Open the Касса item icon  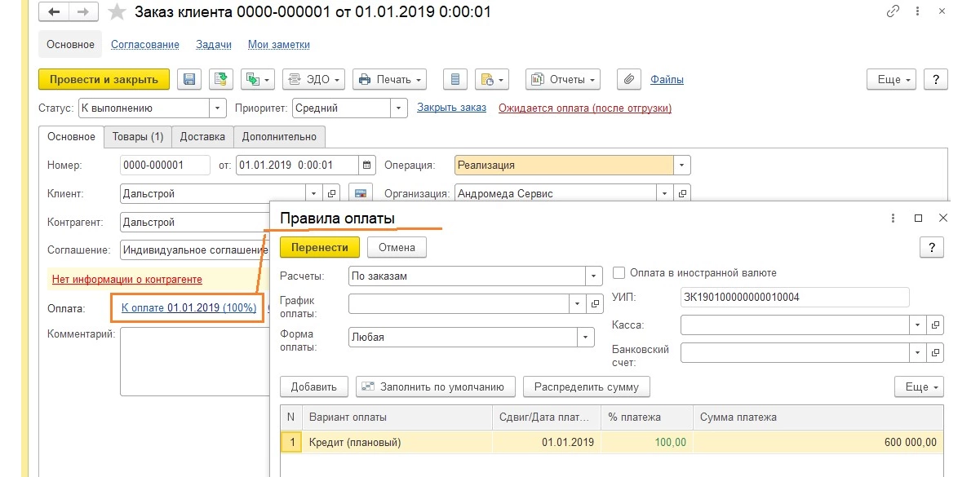coord(936,325)
